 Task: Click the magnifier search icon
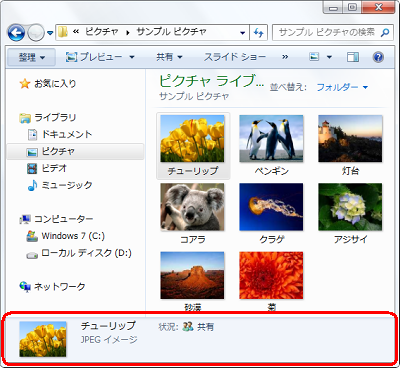385,32
